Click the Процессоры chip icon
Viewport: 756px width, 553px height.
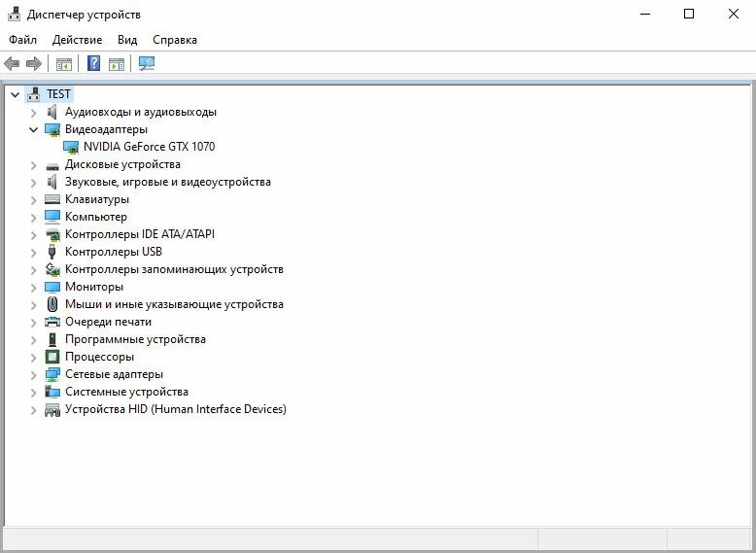(x=52, y=357)
